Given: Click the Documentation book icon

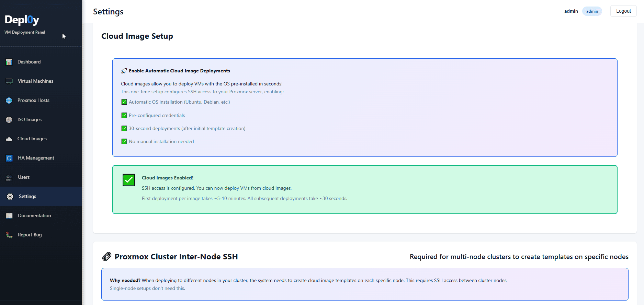Looking at the screenshot, I should click(x=9, y=216).
